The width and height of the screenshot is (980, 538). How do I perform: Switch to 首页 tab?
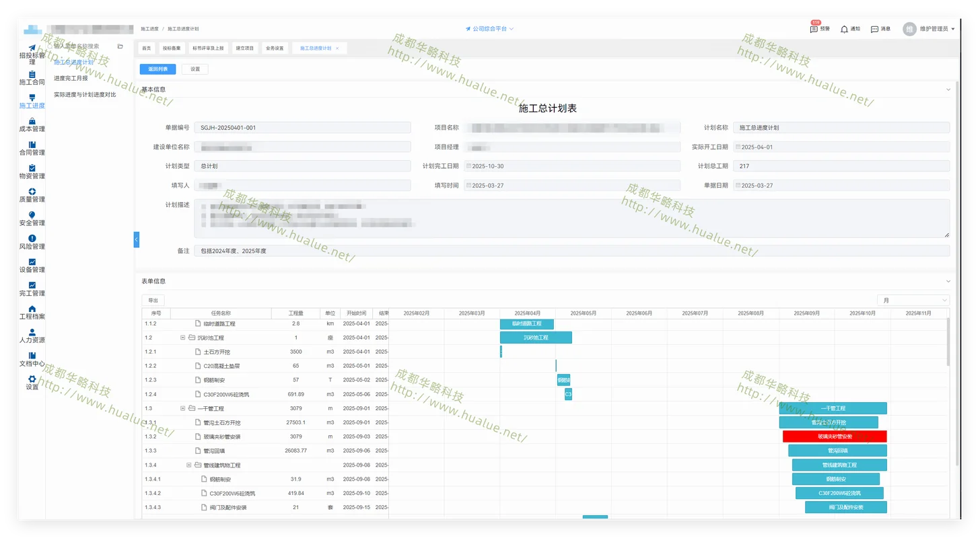[x=147, y=48]
